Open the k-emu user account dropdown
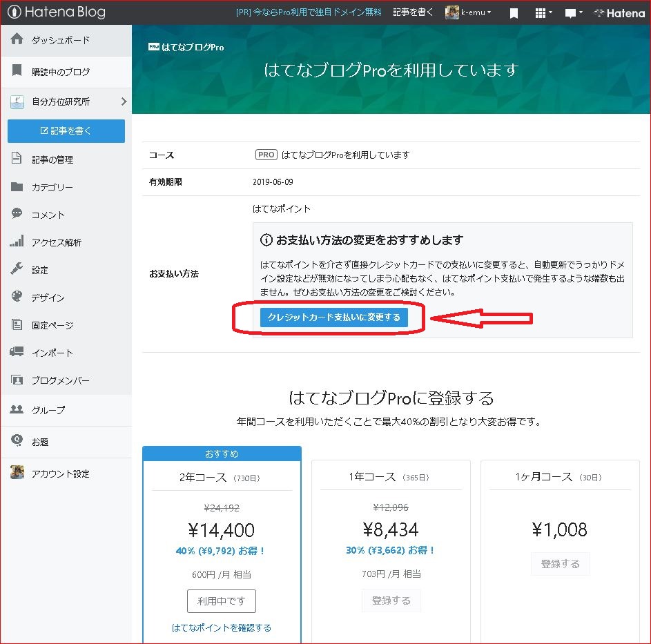 468,12
